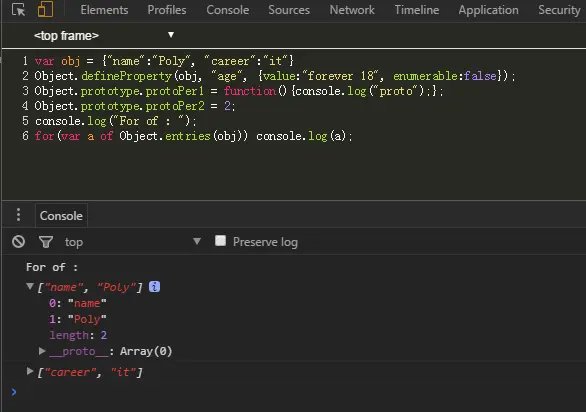This screenshot has height=412, width=586.
Task: Open the Sources tab
Action: (x=289, y=10)
